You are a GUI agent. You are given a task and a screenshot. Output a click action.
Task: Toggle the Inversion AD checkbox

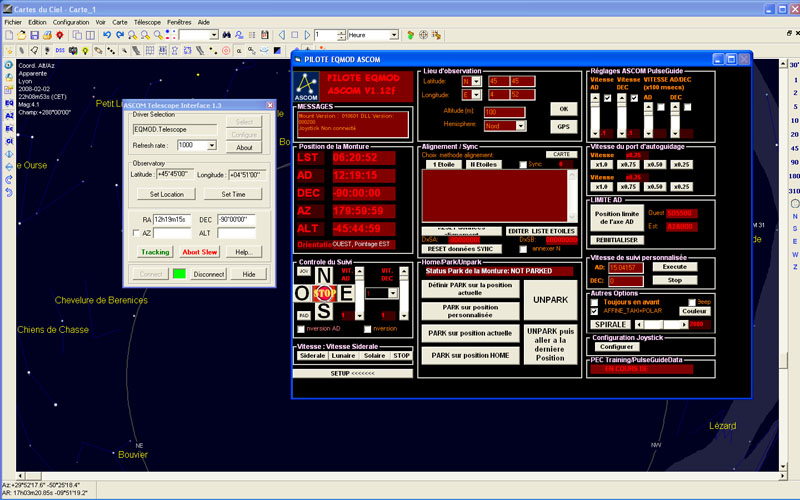301,329
